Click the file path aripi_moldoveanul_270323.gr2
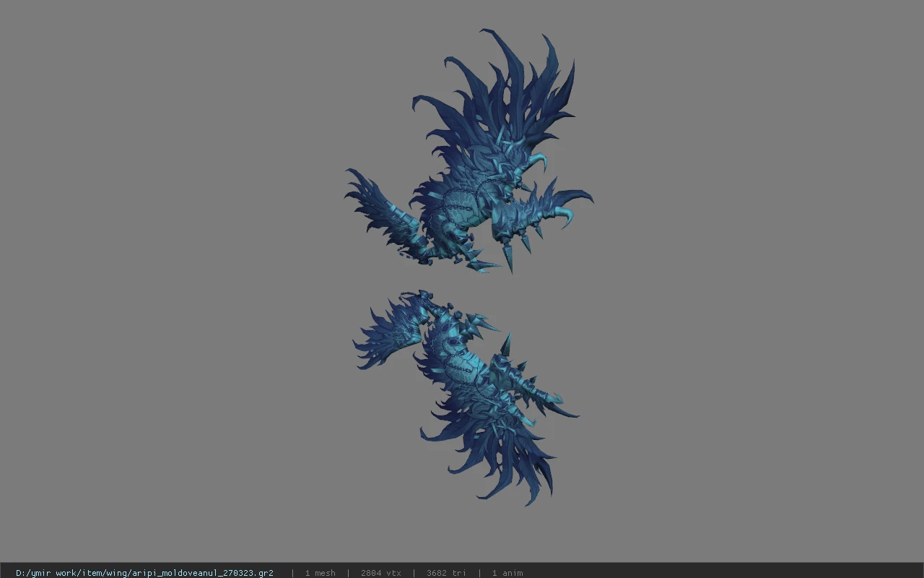Viewport: 924px width, 578px height. 144,573
